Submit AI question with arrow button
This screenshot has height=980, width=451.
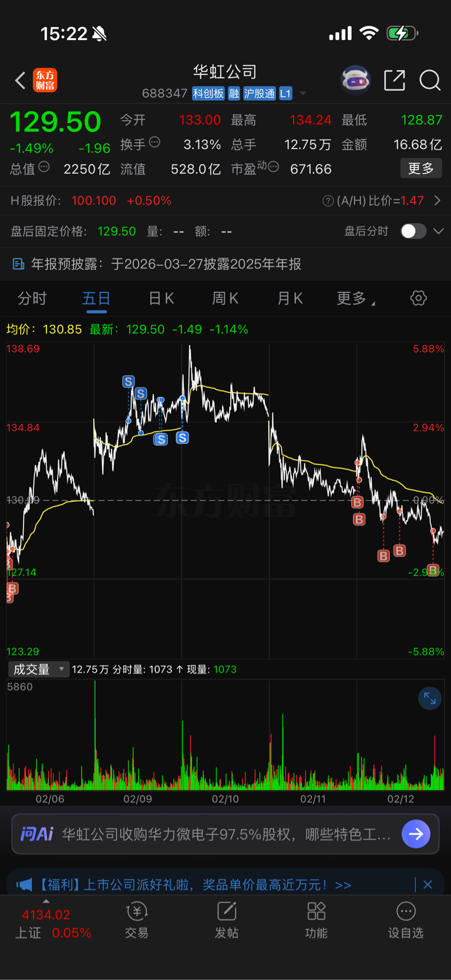click(416, 834)
